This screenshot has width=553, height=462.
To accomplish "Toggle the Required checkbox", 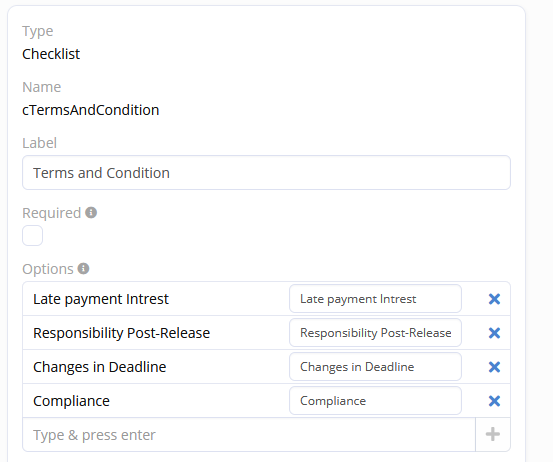I will 32,236.
